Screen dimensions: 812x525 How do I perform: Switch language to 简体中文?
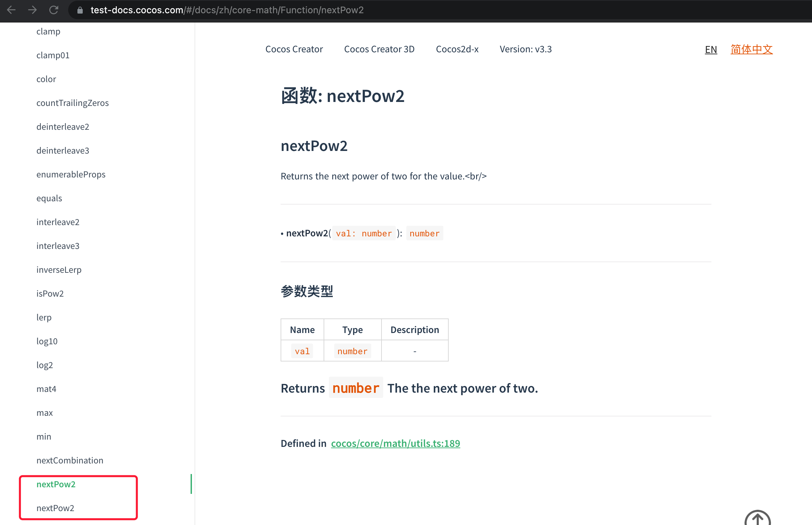point(751,50)
